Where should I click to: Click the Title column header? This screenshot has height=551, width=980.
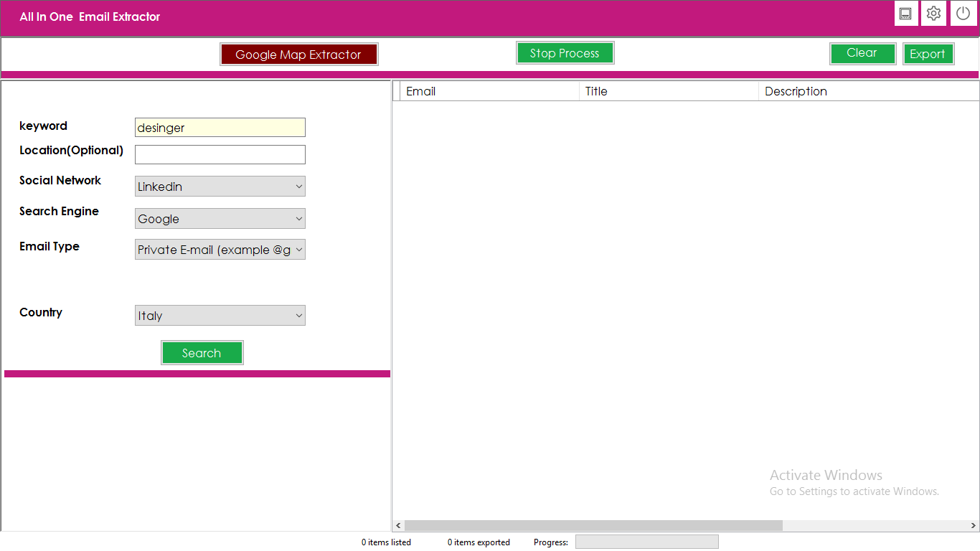pos(669,91)
